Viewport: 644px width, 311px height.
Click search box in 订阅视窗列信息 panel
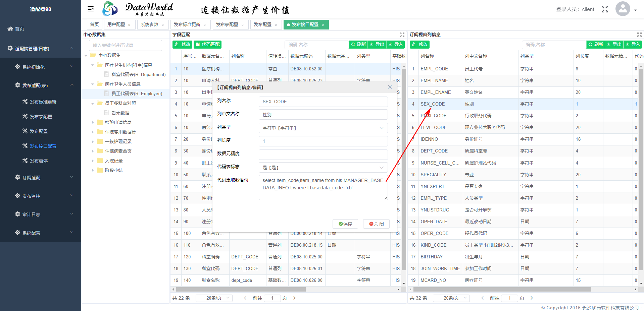click(554, 45)
